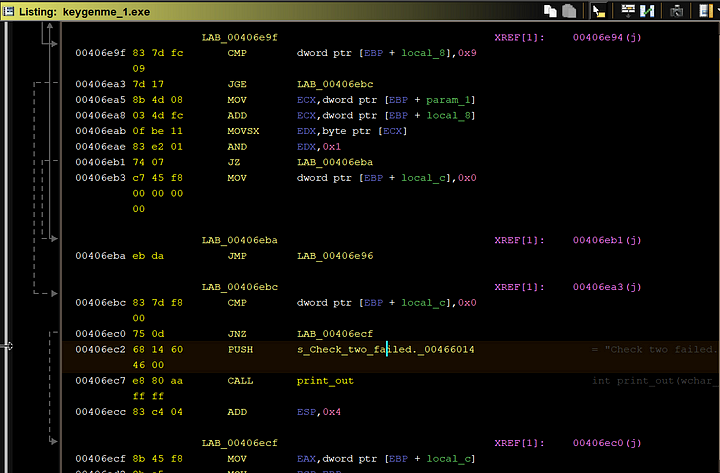Click ESP,0x4 operand

(x=319, y=412)
